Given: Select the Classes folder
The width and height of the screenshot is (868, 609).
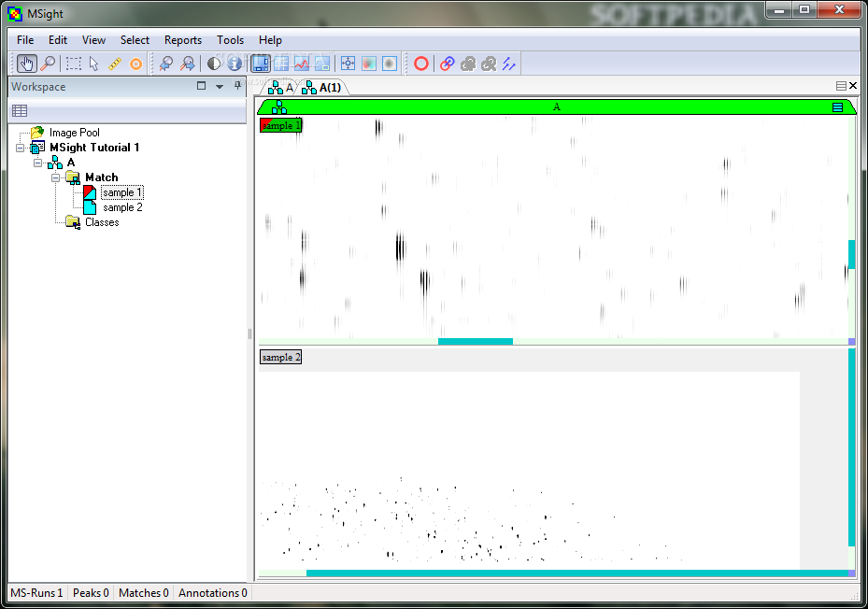Looking at the screenshot, I should tap(102, 222).
